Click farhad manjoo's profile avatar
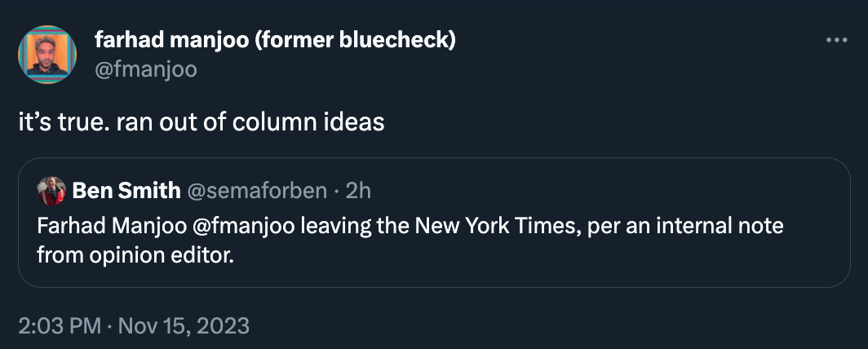The height and width of the screenshot is (349, 868). coord(47,55)
